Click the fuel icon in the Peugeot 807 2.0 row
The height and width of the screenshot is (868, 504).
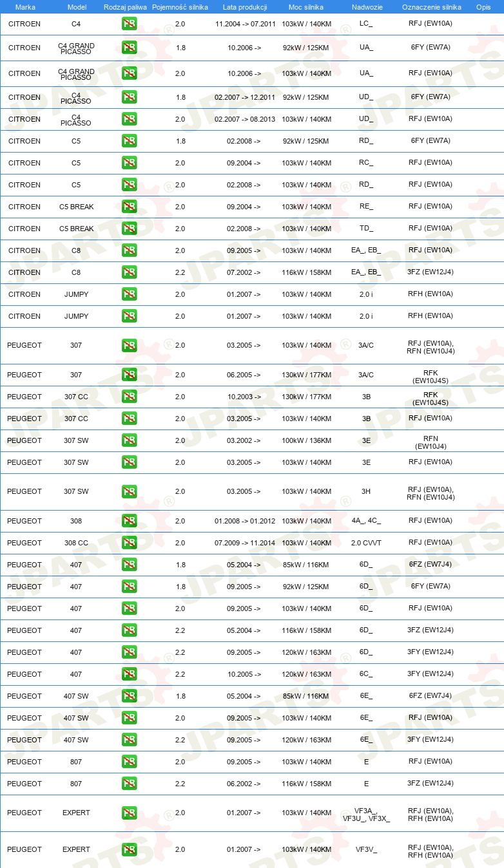coord(130,762)
